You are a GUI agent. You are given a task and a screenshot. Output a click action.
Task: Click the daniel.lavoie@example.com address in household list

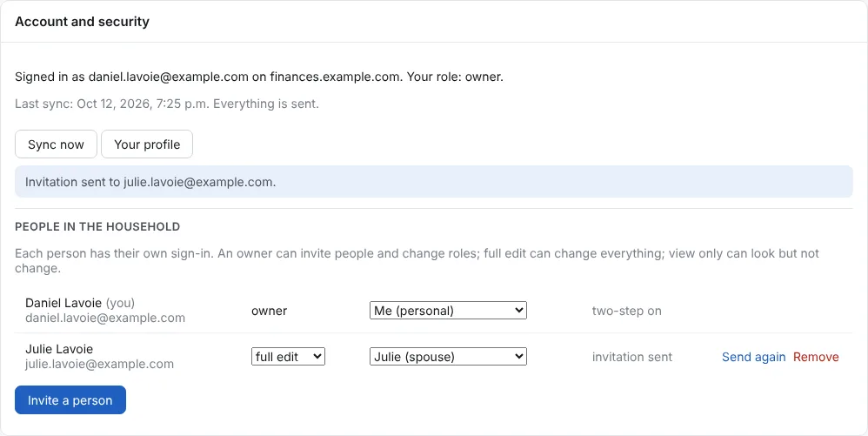pyautogui.click(x=105, y=318)
